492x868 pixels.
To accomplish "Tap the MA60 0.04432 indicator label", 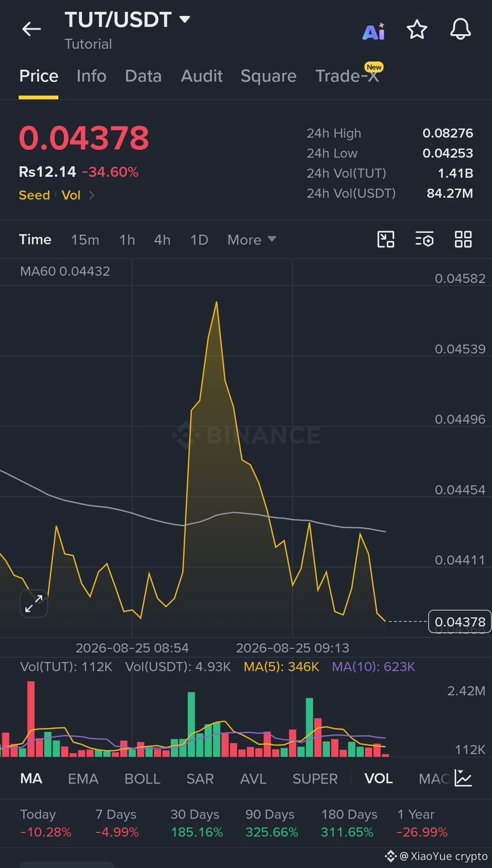I will click(65, 271).
